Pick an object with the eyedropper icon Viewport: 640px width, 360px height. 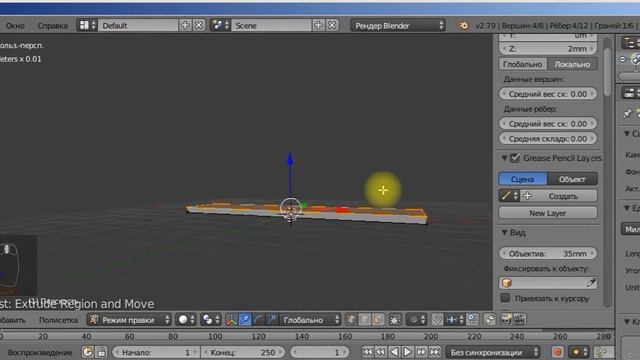pyautogui.click(x=591, y=282)
